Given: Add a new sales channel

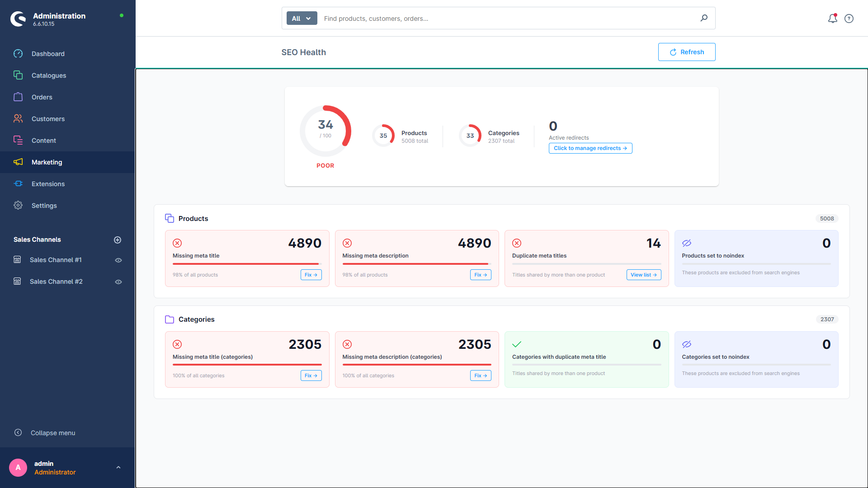Looking at the screenshot, I should (x=118, y=239).
